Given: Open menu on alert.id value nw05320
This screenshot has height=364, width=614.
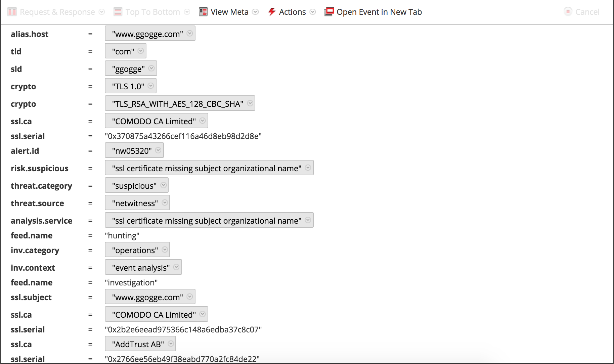Looking at the screenshot, I should pyautogui.click(x=158, y=150).
